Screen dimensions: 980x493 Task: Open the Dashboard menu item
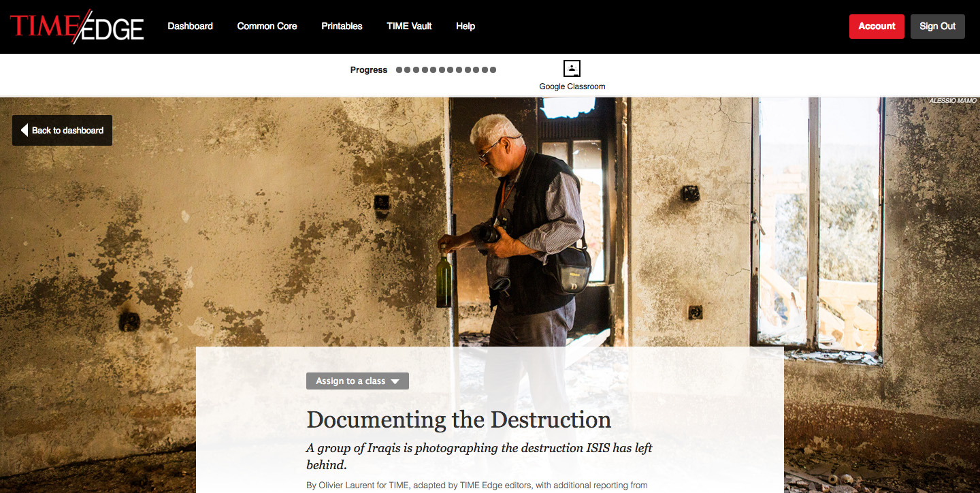coord(191,26)
